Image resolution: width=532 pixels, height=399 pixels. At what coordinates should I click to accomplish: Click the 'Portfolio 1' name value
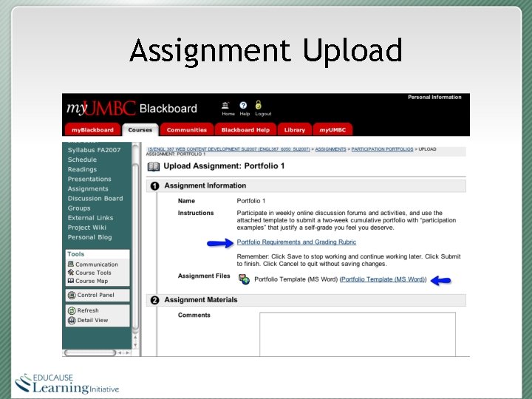click(x=251, y=201)
